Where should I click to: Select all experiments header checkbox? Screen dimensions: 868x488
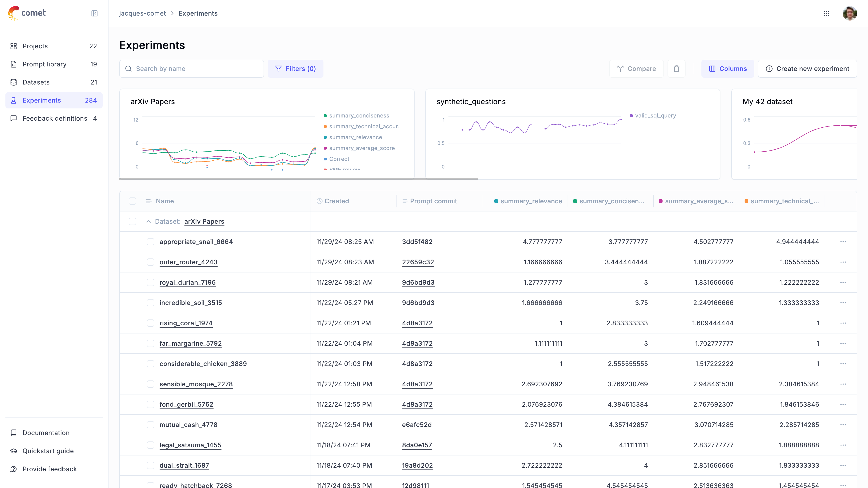(132, 201)
